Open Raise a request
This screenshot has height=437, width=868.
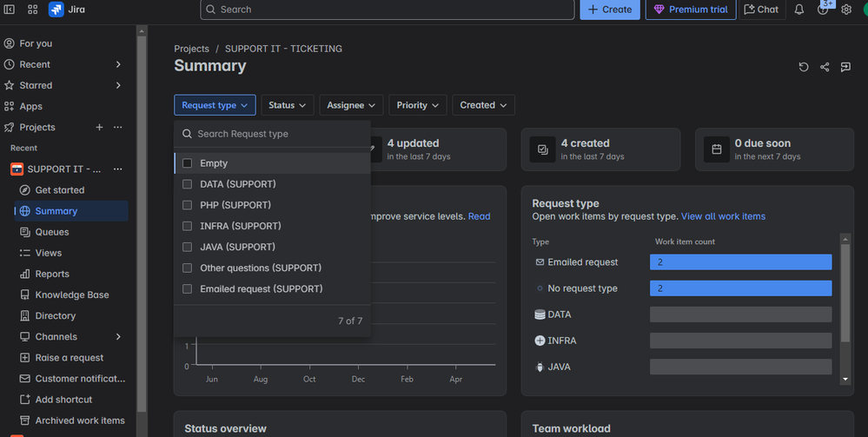click(71, 358)
